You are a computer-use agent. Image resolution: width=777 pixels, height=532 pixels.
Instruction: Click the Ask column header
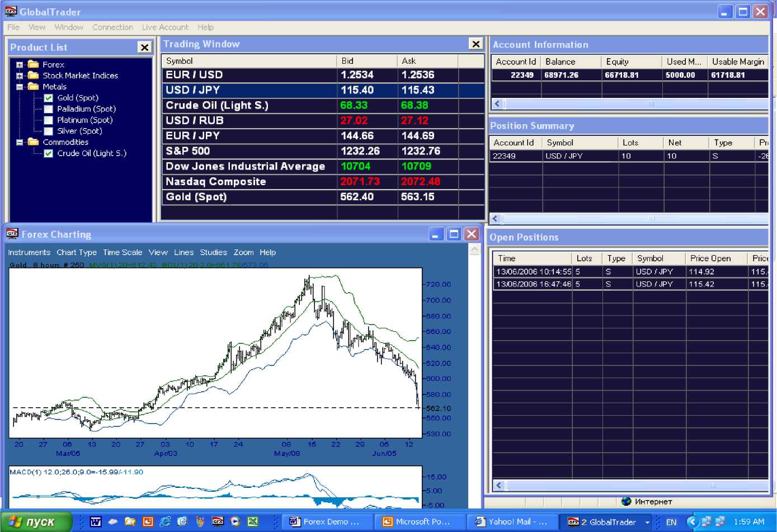click(x=427, y=61)
